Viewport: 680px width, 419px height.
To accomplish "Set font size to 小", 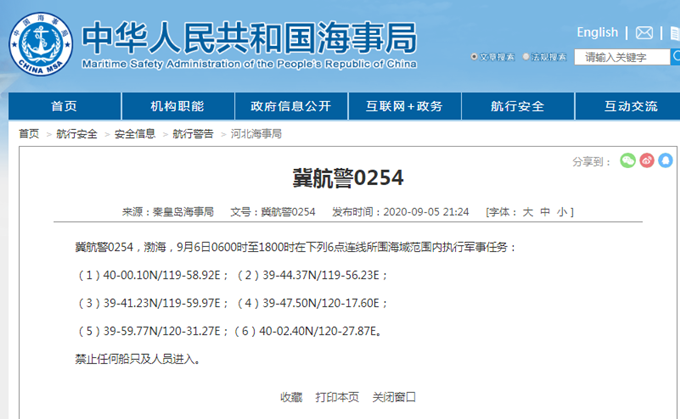I will point(562,212).
